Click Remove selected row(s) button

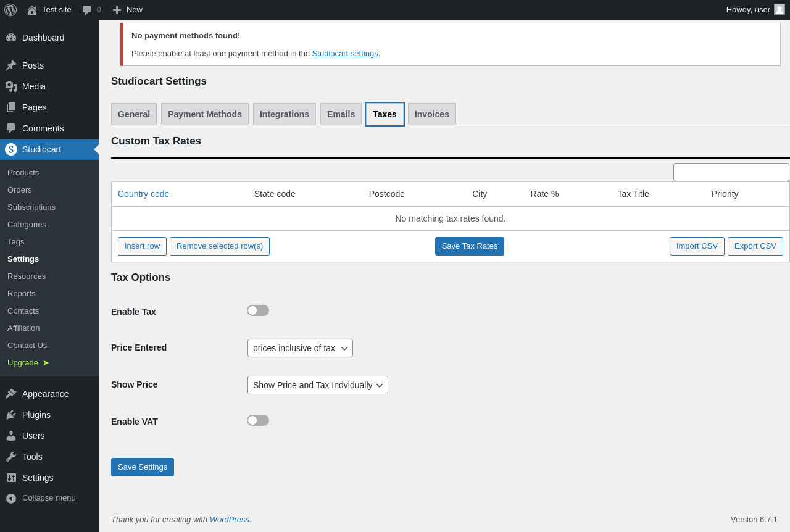click(x=220, y=246)
